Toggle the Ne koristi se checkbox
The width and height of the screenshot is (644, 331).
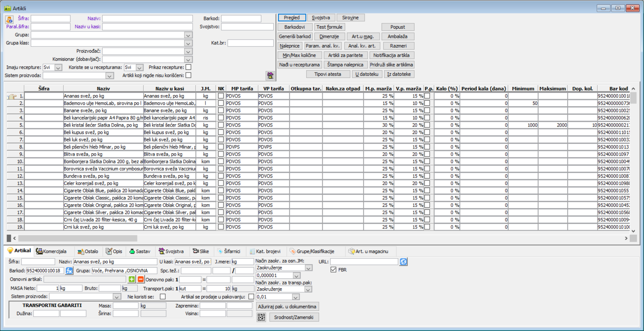(163, 296)
